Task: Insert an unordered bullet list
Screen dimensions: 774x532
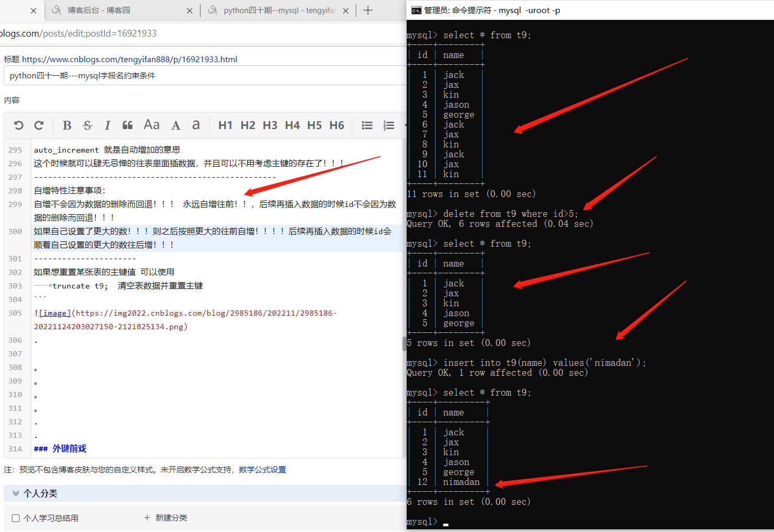Action: coord(367,125)
